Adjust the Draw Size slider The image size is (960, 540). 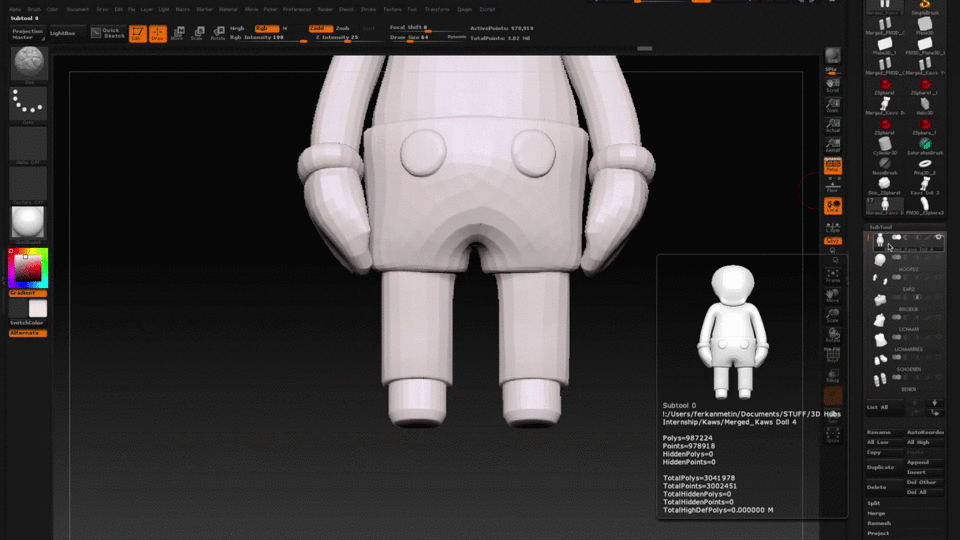click(427, 38)
